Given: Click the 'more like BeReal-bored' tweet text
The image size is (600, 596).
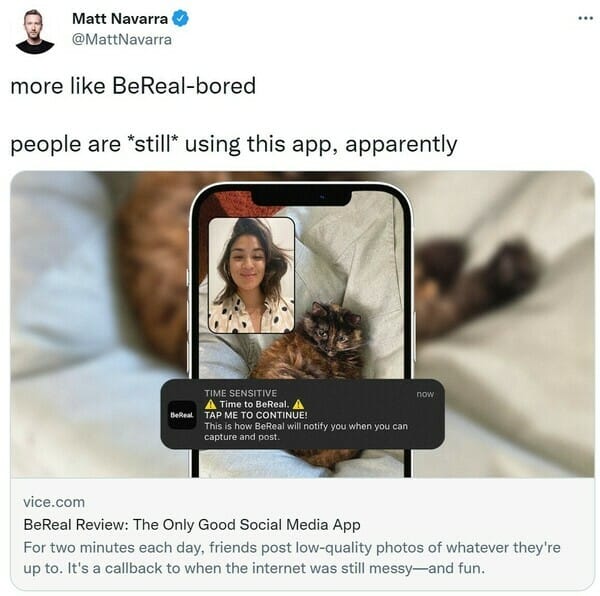Looking at the screenshot, I should 133,85.
